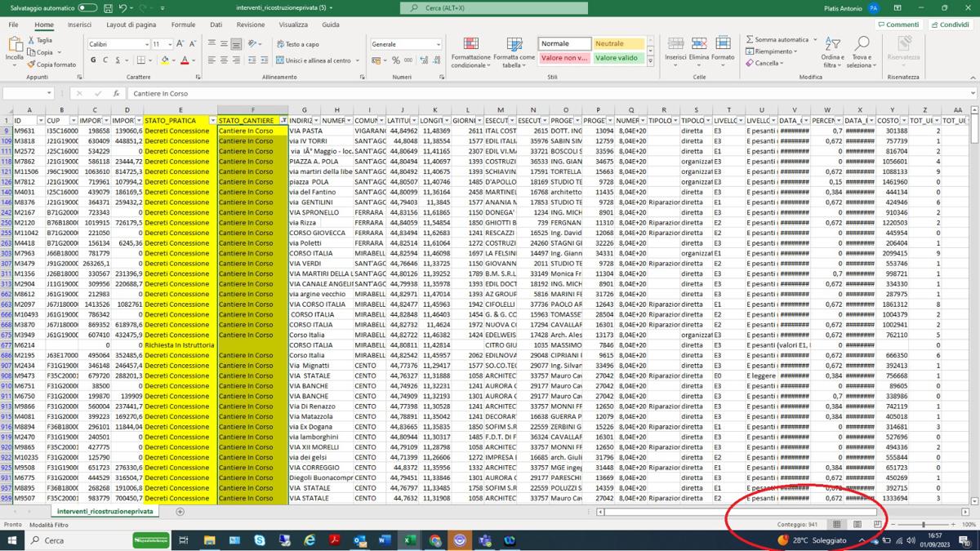This screenshot has height=551, width=980.
Task: Apply bold formatting with the G icon
Action: point(93,60)
